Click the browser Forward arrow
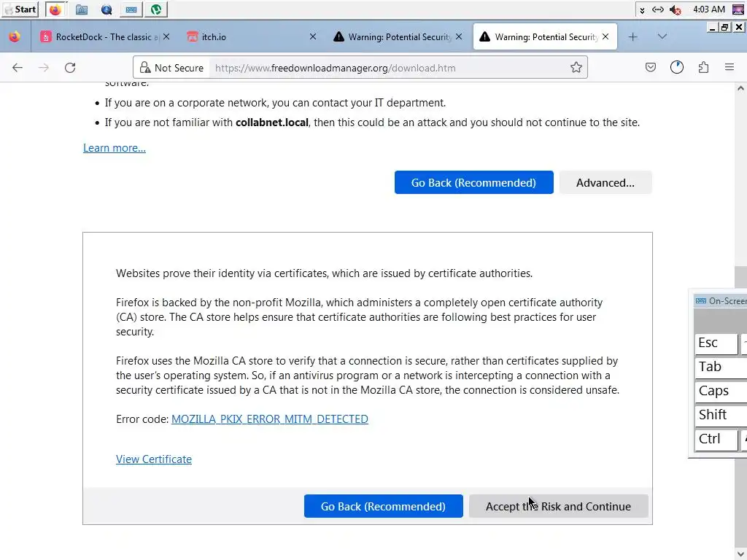747x560 pixels. tap(44, 68)
